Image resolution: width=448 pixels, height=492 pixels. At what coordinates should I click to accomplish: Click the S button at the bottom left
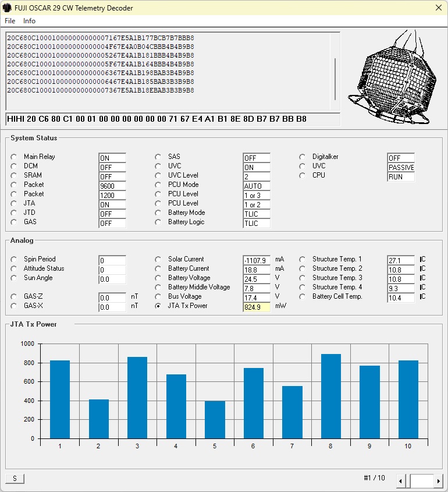coord(15,479)
